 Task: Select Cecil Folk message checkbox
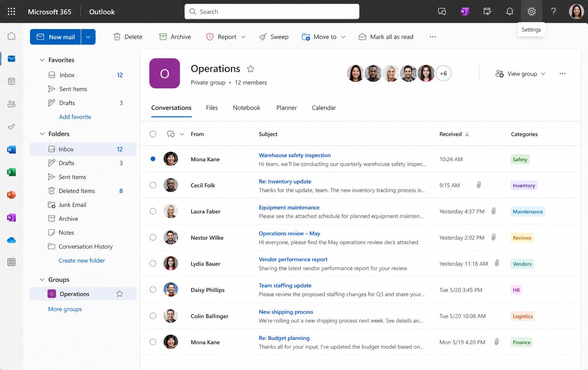pos(153,185)
